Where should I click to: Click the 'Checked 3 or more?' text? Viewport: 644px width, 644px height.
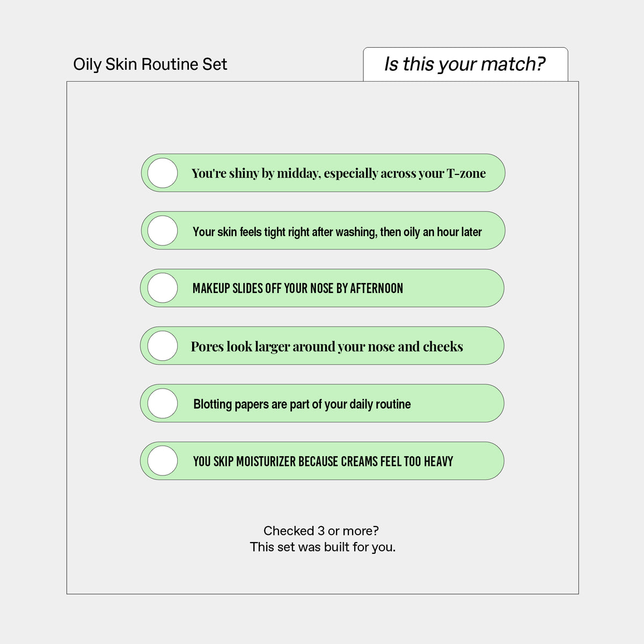point(321,531)
